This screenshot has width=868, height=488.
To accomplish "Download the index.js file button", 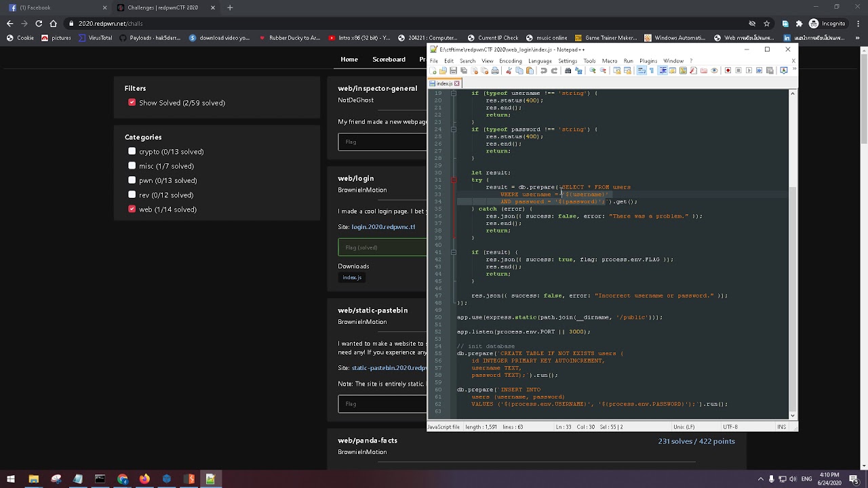I will [352, 277].
